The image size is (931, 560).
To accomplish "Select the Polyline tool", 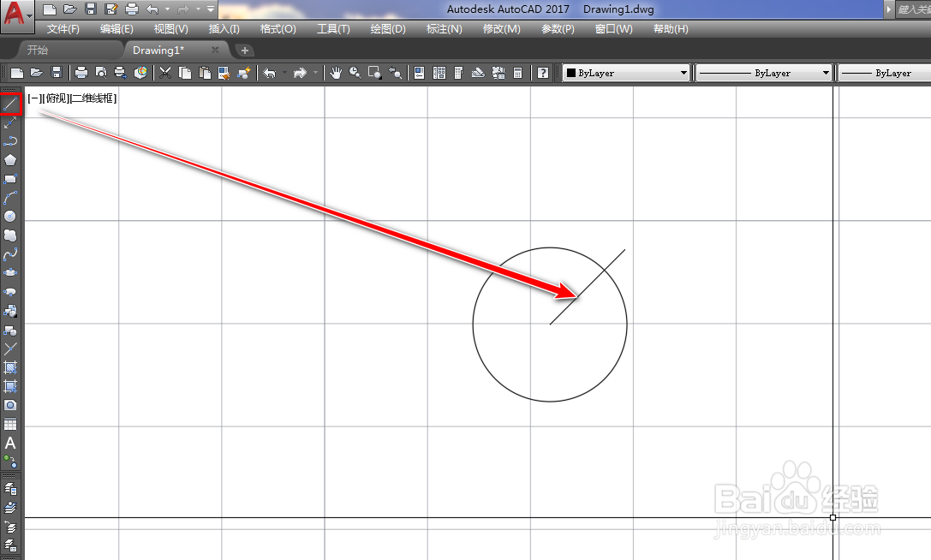I will pyautogui.click(x=10, y=141).
